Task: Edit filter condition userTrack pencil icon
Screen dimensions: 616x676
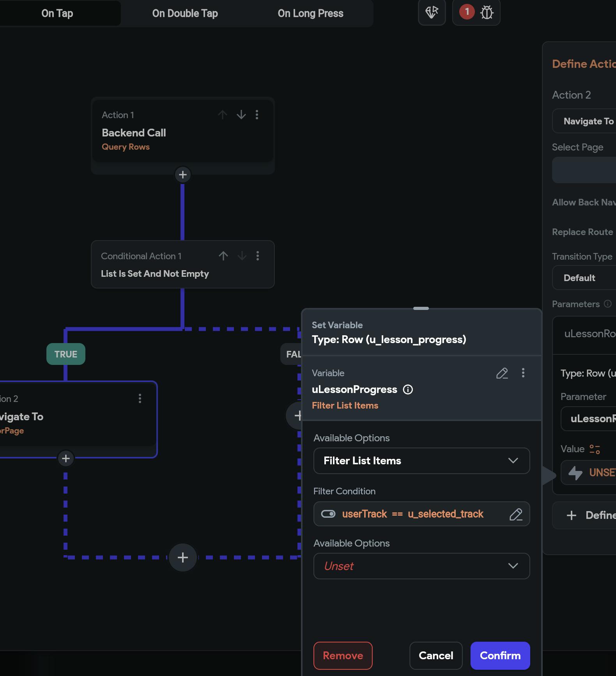Action: click(516, 514)
